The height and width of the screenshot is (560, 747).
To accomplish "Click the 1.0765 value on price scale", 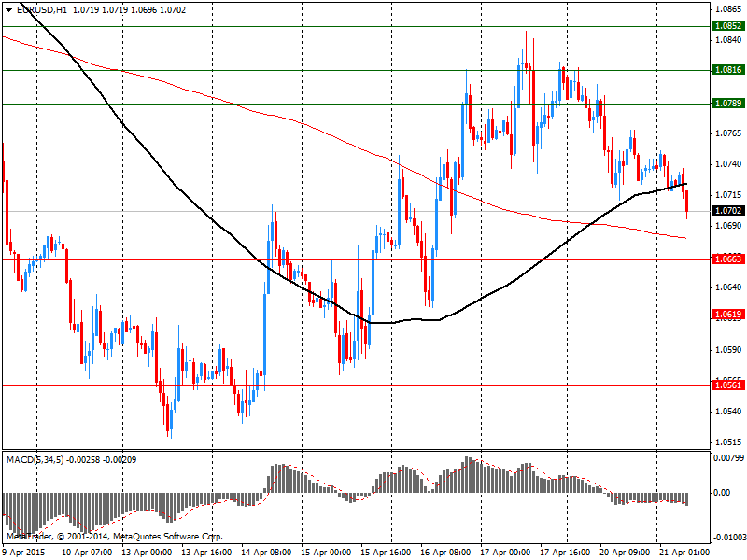I will click(728, 133).
